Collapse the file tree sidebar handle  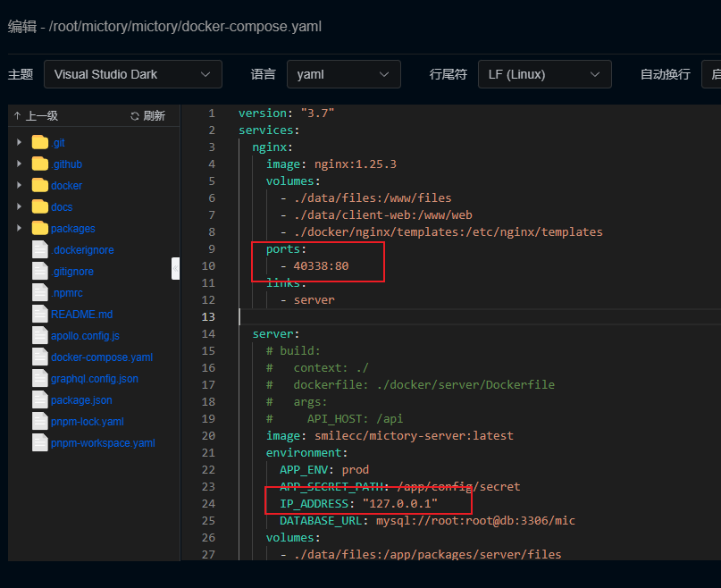pyautogui.click(x=176, y=269)
